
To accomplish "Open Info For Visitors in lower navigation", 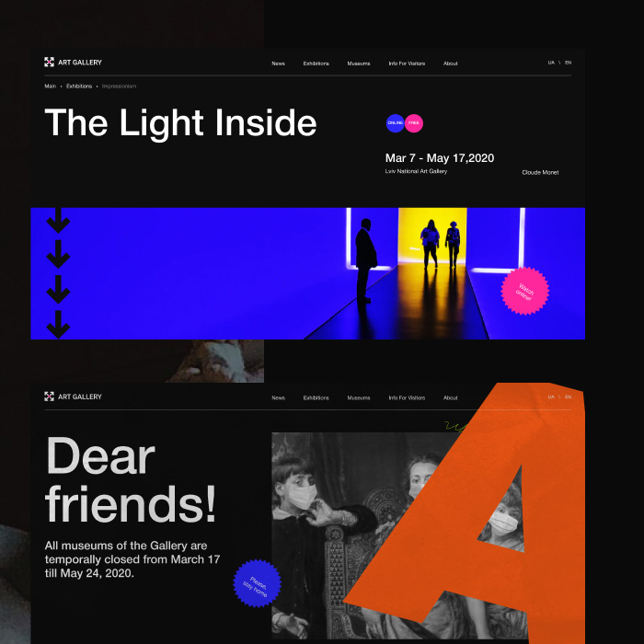I will [x=407, y=398].
